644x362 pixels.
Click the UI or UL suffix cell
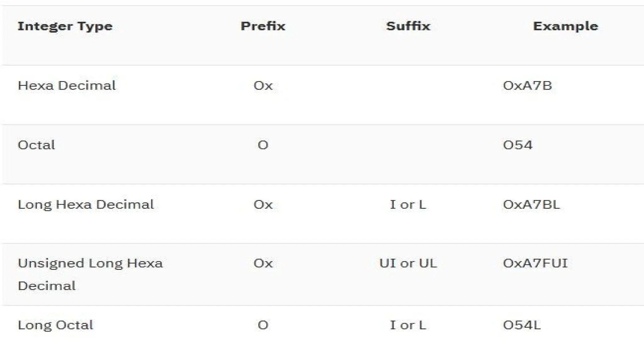tap(408, 263)
